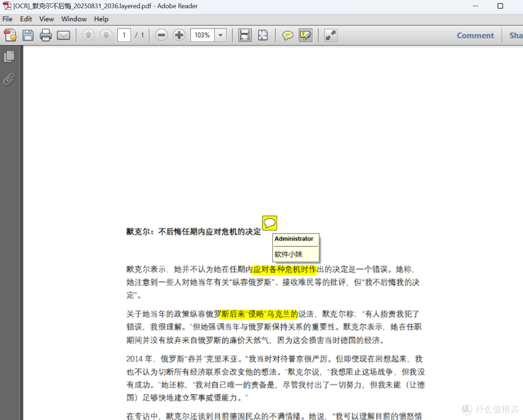This screenshot has width=523, height=420.
Task: Maximize the Adobe Reader window
Action: tap(500, 6)
